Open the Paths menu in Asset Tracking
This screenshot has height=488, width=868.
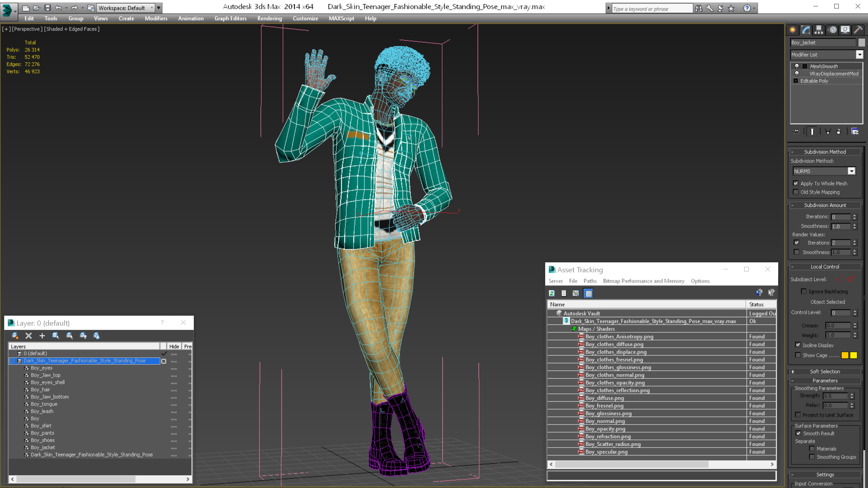[590, 281]
